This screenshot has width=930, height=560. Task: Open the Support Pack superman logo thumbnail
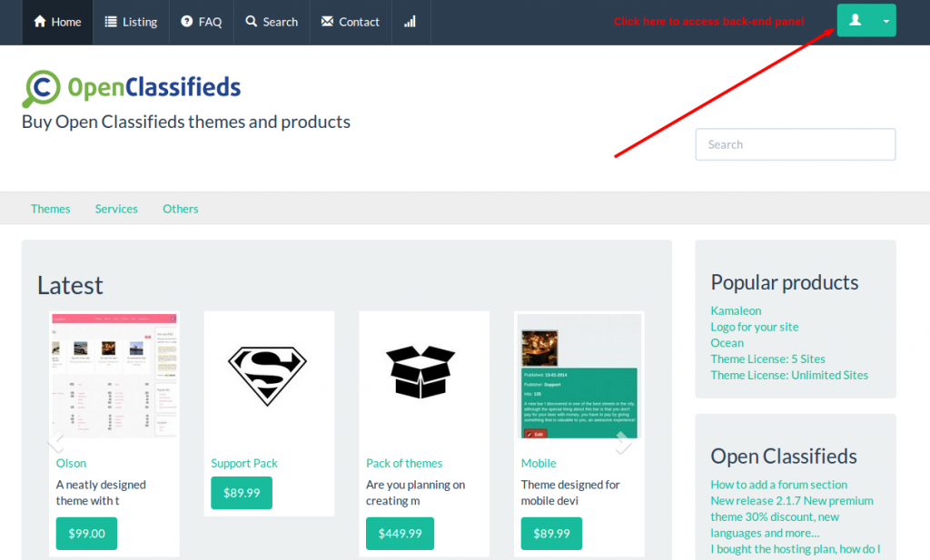[x=268, y=376]
